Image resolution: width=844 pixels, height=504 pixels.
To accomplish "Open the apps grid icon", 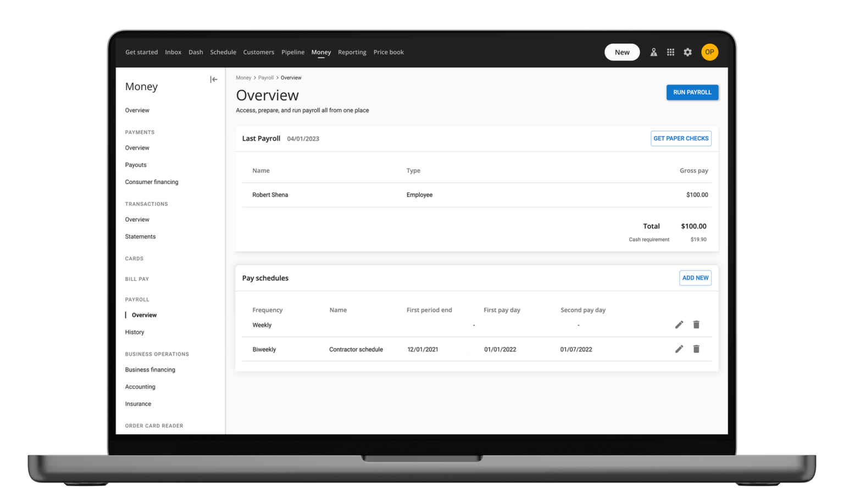I will pyautogui.click(x=670, y=52).
